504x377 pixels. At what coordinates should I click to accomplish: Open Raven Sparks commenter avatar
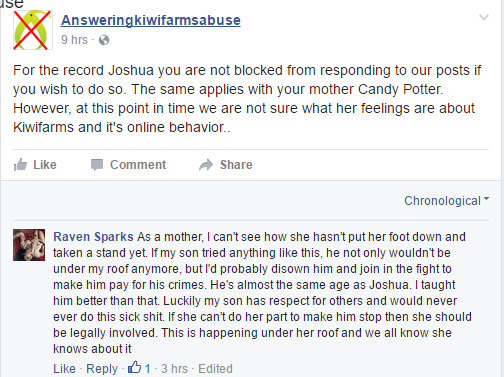(x=29, y=245)
